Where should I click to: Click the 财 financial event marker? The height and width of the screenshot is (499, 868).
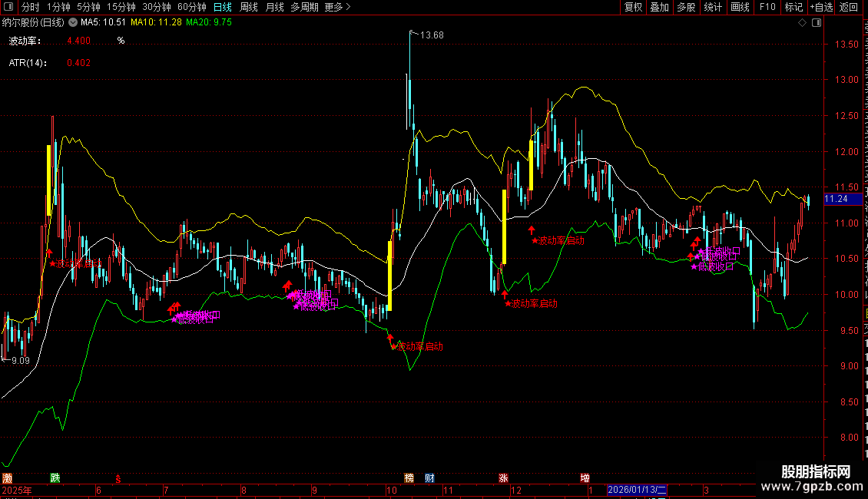[429, 478]
